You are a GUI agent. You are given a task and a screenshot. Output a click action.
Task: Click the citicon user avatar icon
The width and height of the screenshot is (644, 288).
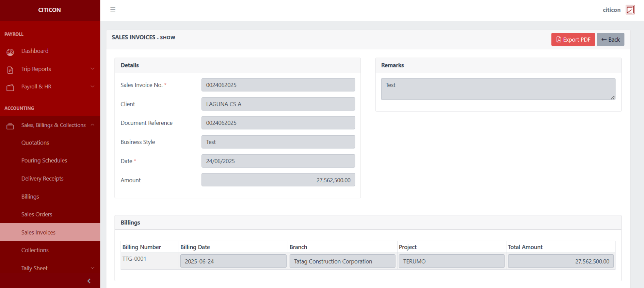coord(630,10)
